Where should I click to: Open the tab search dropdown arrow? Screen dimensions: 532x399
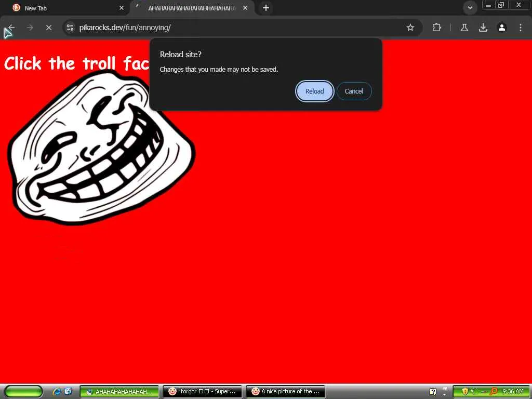point(470,8)
